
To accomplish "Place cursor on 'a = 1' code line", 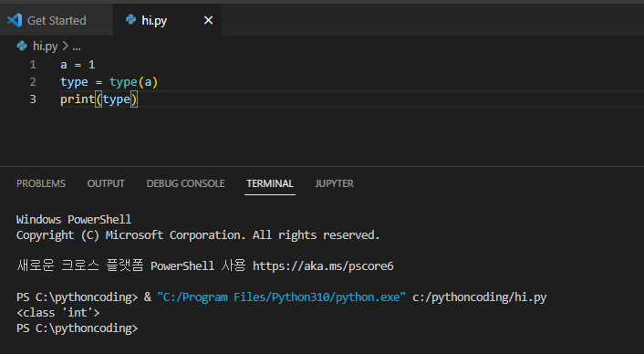I will click(78, 65).
